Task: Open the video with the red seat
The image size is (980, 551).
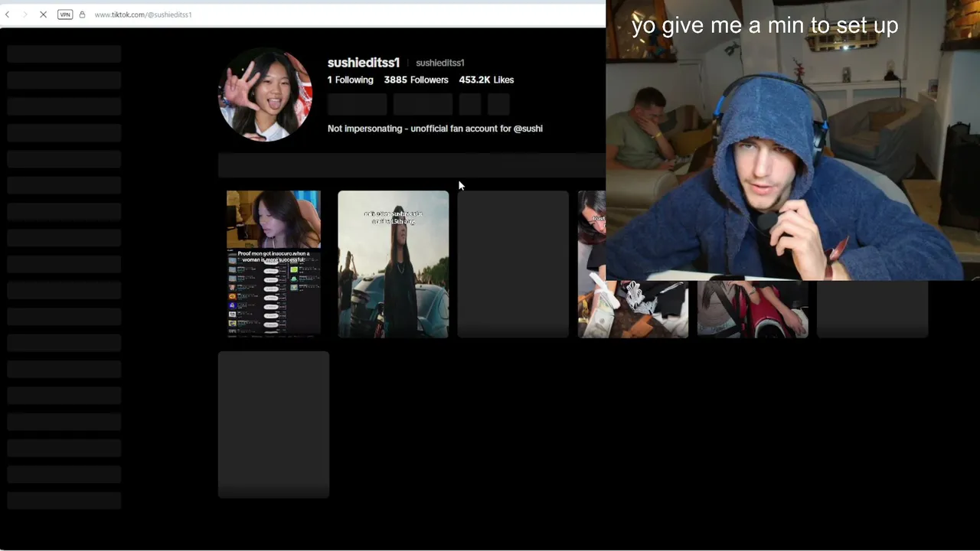Action: coord(753,309)
